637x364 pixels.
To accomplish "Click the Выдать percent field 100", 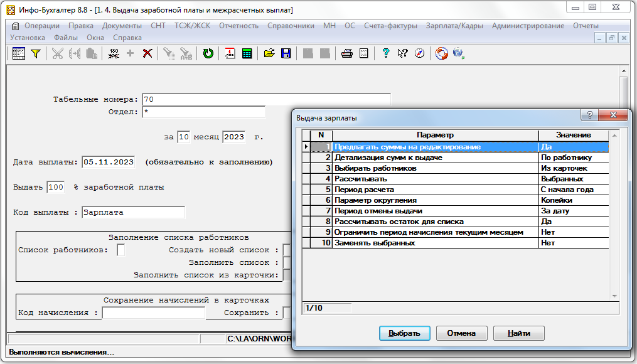I will click(56, 187).
